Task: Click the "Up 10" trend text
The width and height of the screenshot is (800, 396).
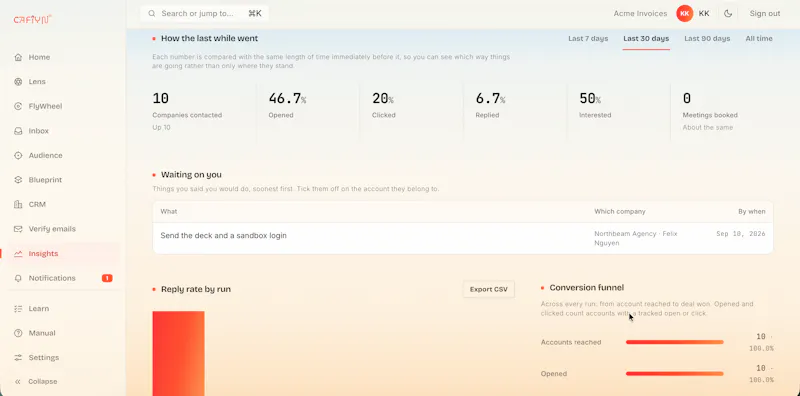Action: click(162, 128)
